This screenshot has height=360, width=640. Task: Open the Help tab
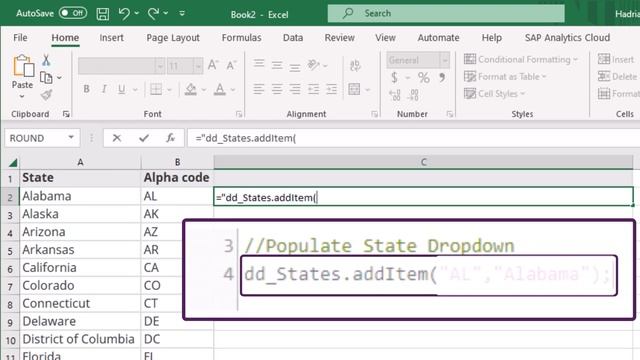[491, 38]
